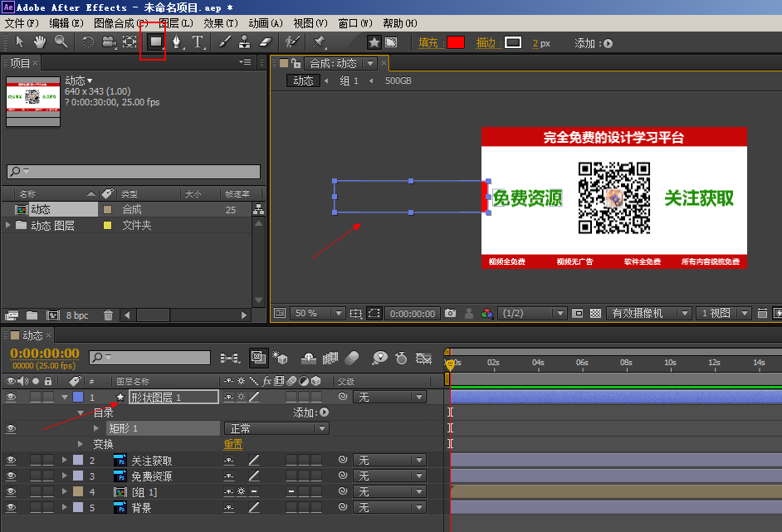Expand 动态 图层 folder
The width and height of the screenshot is (782, 532).
pos(8,226)
